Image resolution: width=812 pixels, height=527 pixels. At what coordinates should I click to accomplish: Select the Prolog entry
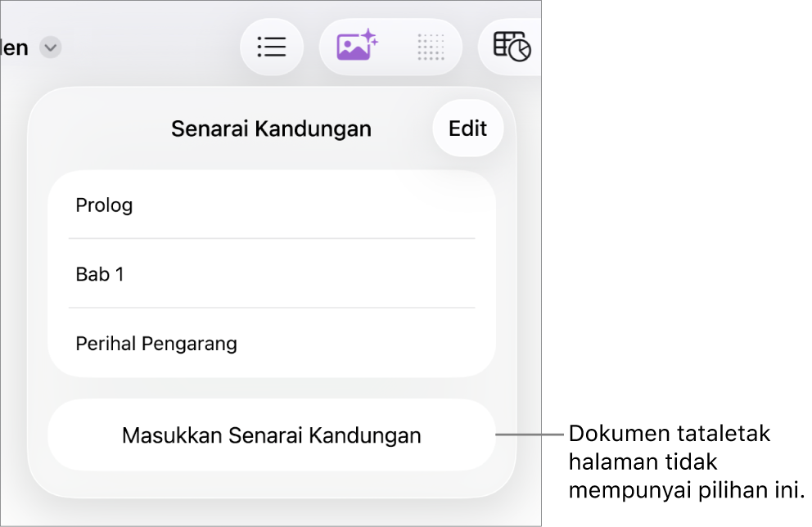[x=272, y=205]
